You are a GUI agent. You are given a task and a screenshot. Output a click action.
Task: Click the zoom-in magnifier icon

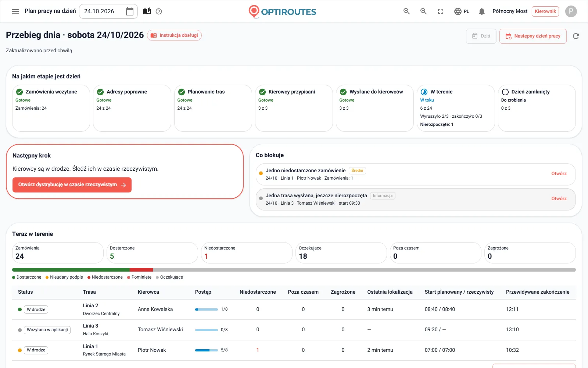point(423,11)
